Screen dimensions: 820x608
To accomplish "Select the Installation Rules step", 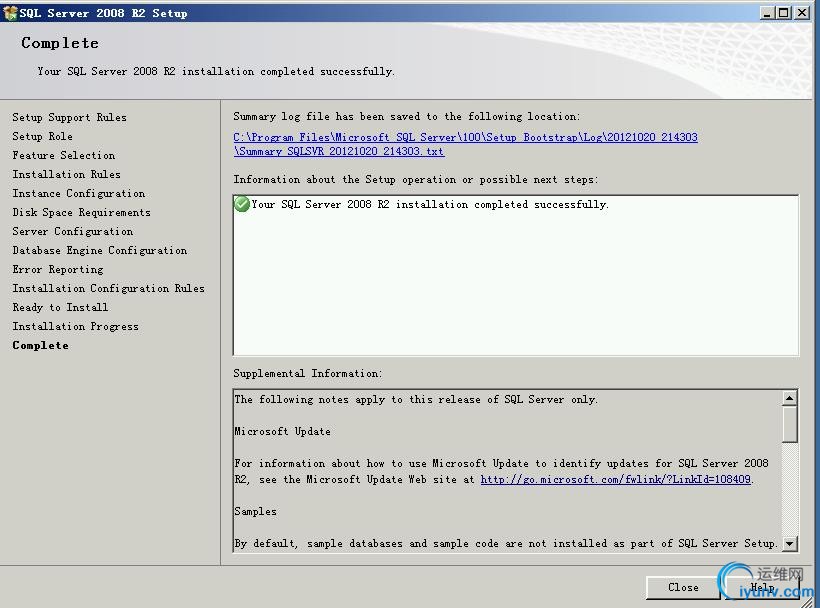I will [66, 174].
